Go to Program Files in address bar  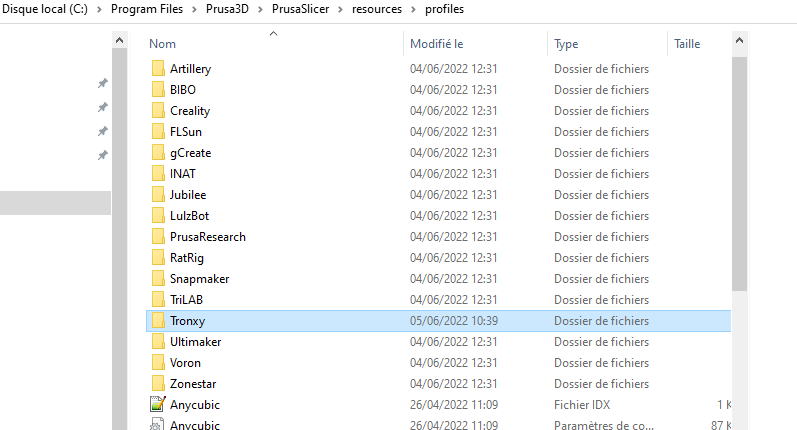pyautogui.click(x=147, y=9)
